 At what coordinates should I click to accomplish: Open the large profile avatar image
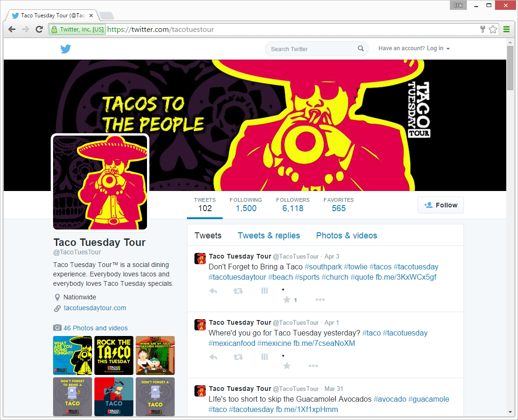pyautogui.click(x=100, y=182)
